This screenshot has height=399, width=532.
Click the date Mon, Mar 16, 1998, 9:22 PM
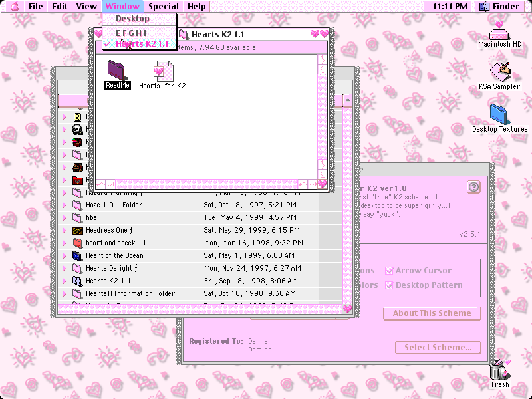(253, 243)
